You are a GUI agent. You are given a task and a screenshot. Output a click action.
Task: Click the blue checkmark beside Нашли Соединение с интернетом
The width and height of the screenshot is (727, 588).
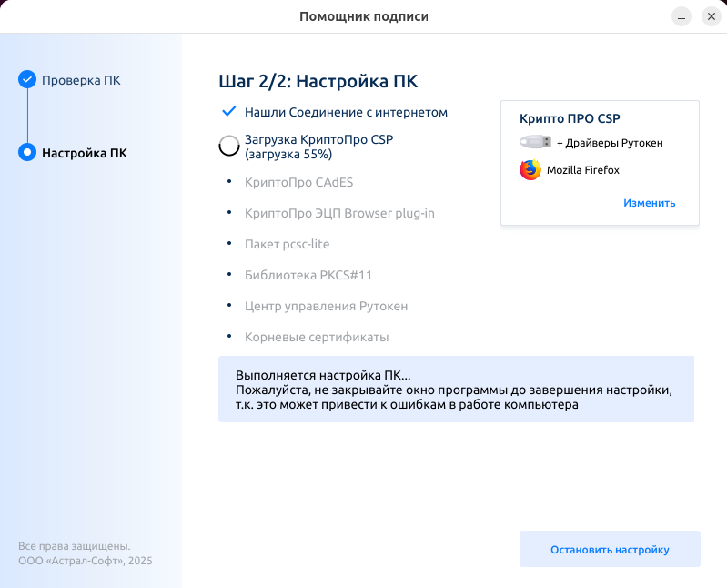(229, 112)
